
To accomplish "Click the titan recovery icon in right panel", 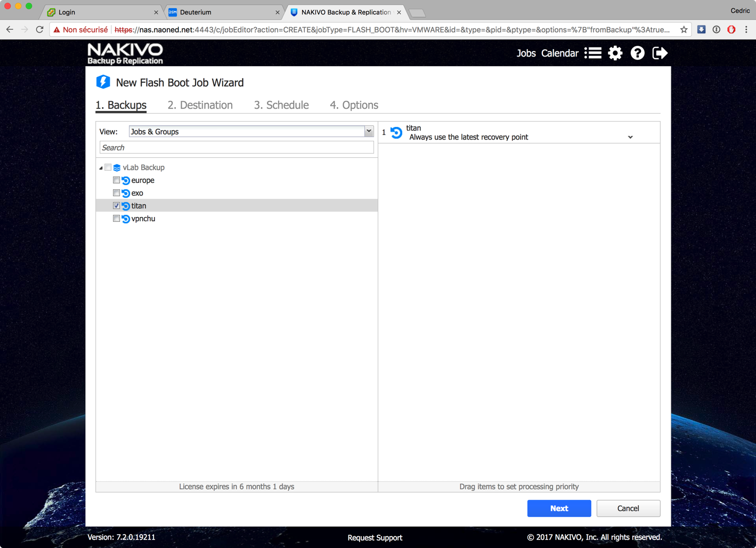I will [x=396, y=133].
